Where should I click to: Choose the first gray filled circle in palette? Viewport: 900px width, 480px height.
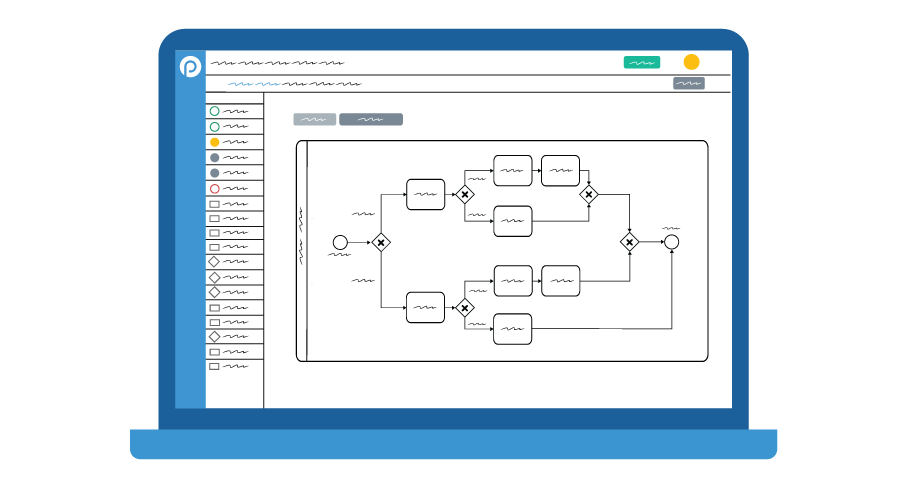215,157
